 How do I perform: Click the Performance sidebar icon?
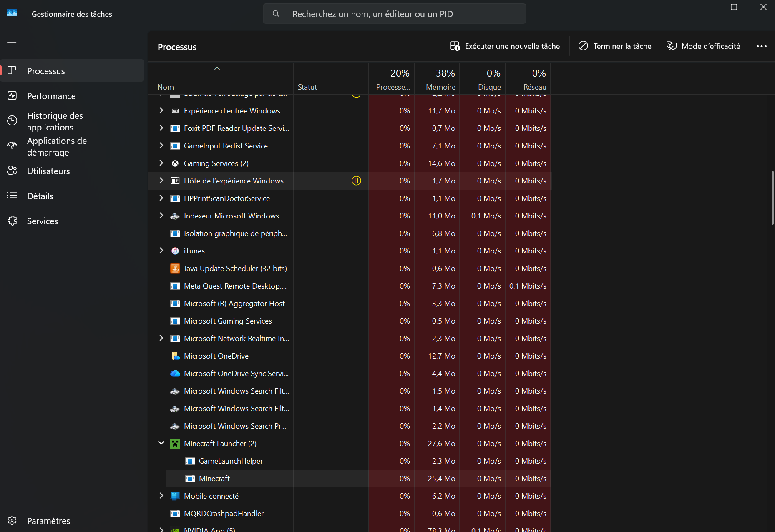point(12,95)
